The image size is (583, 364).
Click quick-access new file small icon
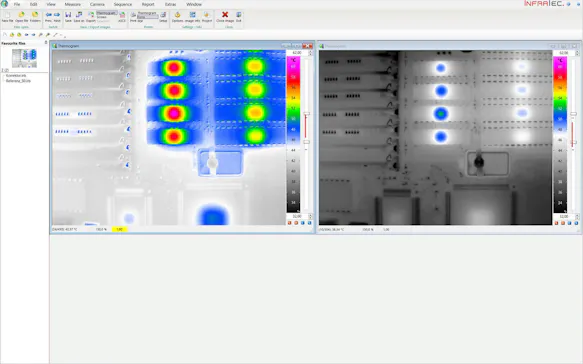(4, 35)
